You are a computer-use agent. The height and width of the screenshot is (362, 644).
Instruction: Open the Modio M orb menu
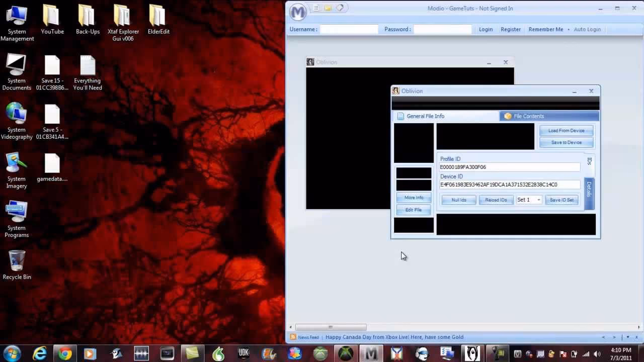tap(298, 11)
